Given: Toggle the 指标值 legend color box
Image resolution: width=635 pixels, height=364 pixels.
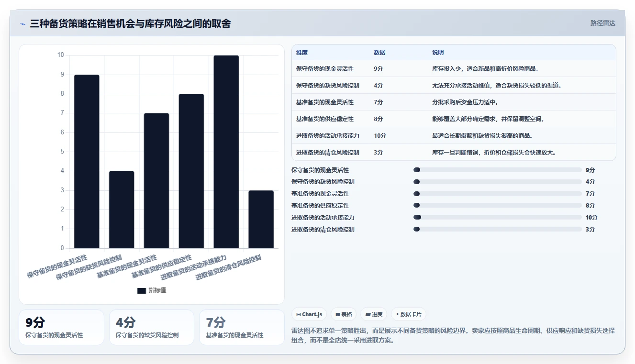Looking at the screenshot, I should pos(141,290).
